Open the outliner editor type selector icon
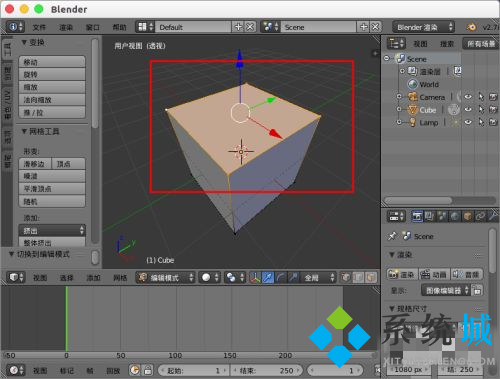500x379 pixels. [396, 44]
